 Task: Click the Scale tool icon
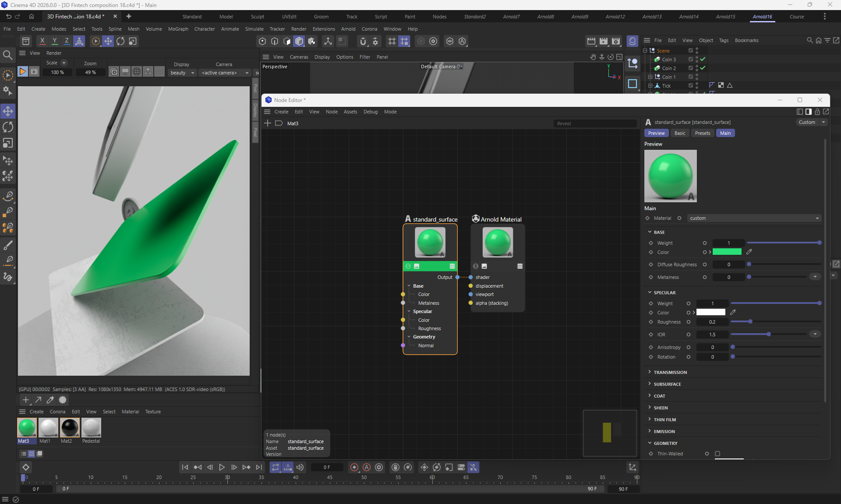(x=8, y=144)
